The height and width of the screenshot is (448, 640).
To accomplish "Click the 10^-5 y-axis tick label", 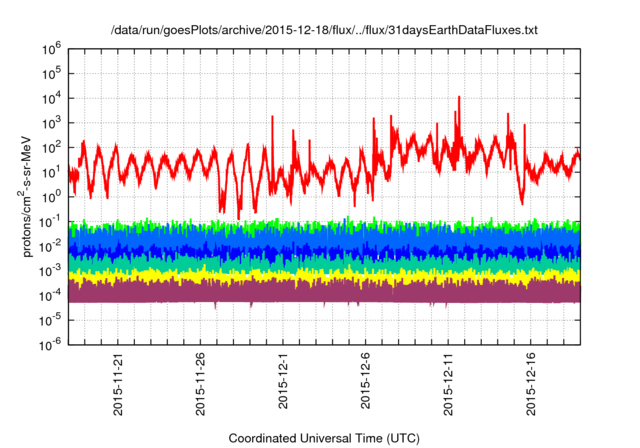I will (x=50, y=320).
